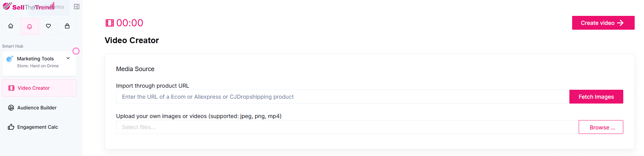This screenshot has width=644, height=156.
Task: Expand the Marketing Tools chevron
Action: (x=68, y=58)
